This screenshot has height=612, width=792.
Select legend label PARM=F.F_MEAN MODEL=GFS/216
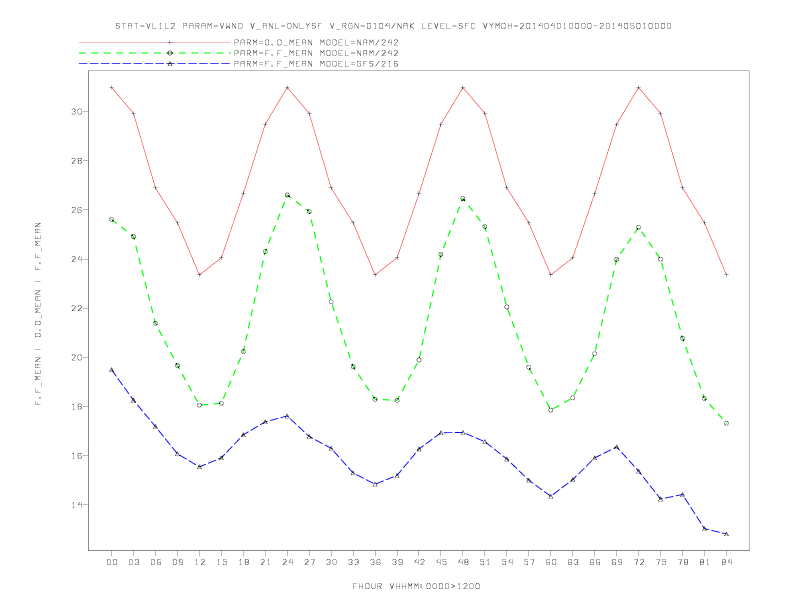[316, 64]
